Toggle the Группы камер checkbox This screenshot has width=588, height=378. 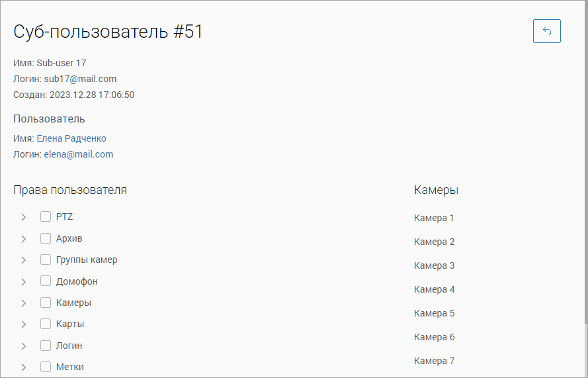click(46, 260)
